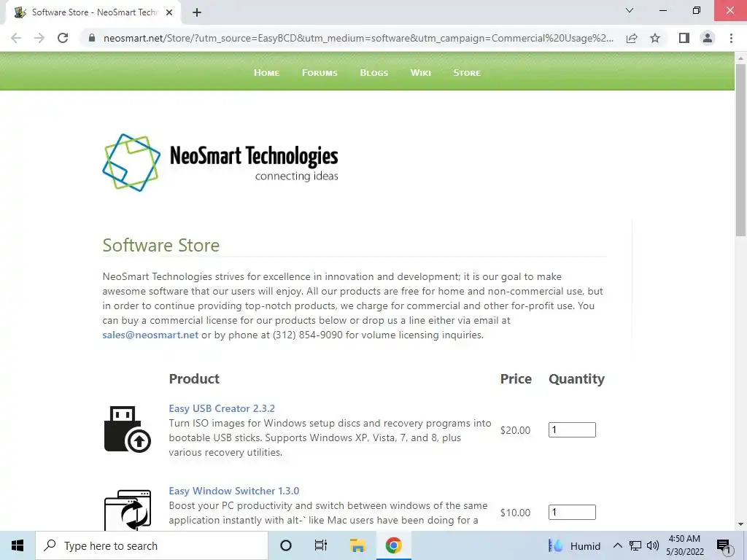Image resolution: width=747 pixels, height=560 pixels.
Task: Bookmark this page with star icon
Action: pos(655,38)
